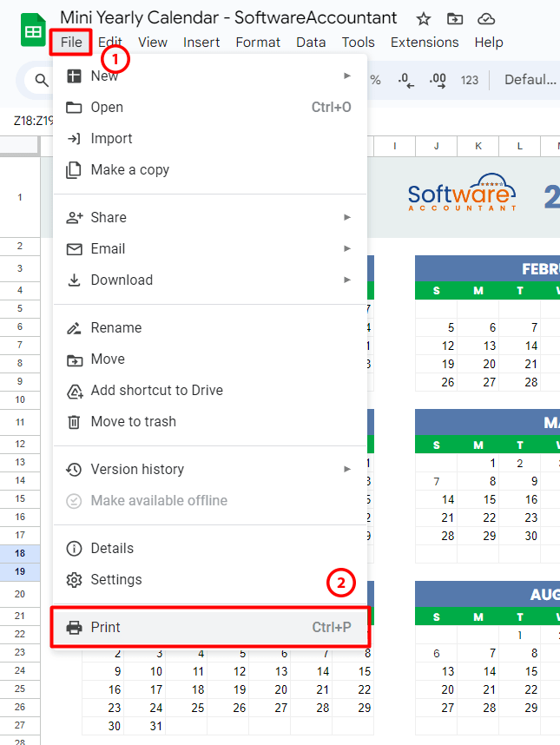560x745 pixels.
Task: Click the Google Sheets home logo
Action: pos(33,30)
